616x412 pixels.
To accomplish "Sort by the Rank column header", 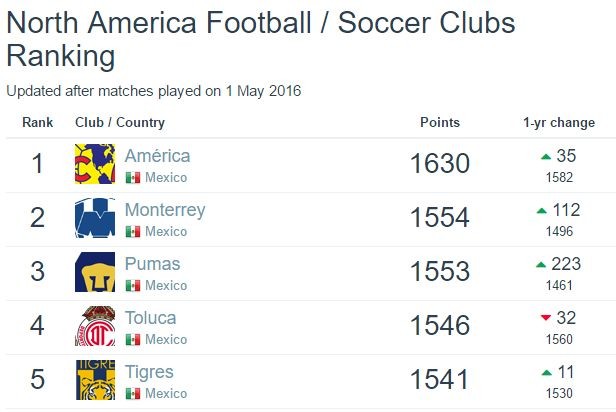I will (x=38, y=123).
